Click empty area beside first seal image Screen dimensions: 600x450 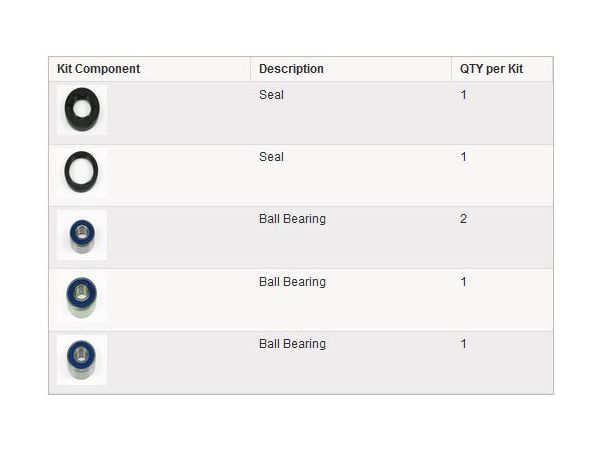coord(178,113)
